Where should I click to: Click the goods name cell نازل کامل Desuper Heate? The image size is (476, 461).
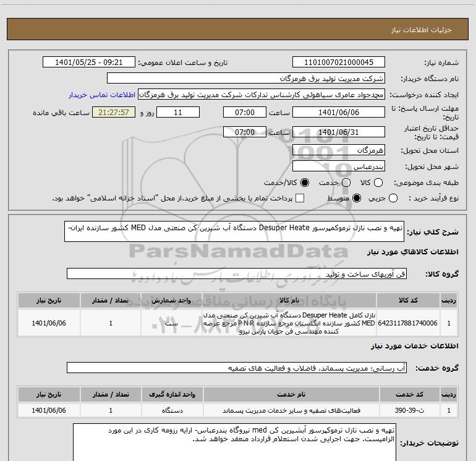pyautogui.click(x=289, y=323)
